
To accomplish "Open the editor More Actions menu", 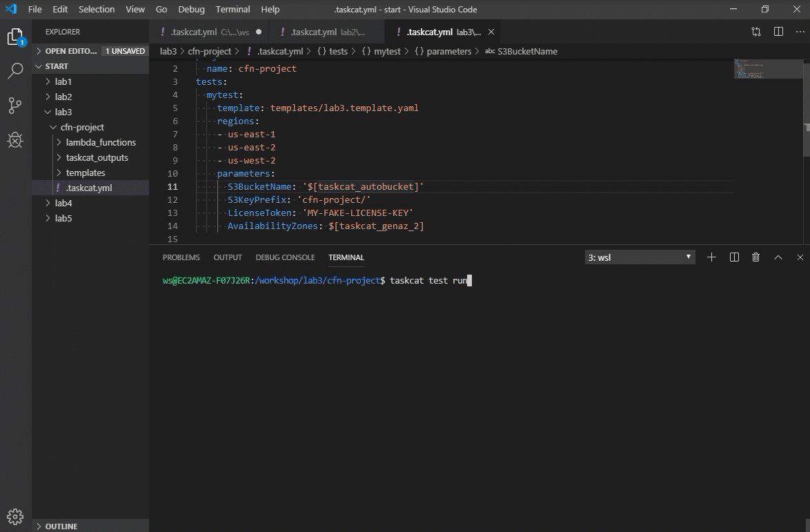I will (800, 32).
